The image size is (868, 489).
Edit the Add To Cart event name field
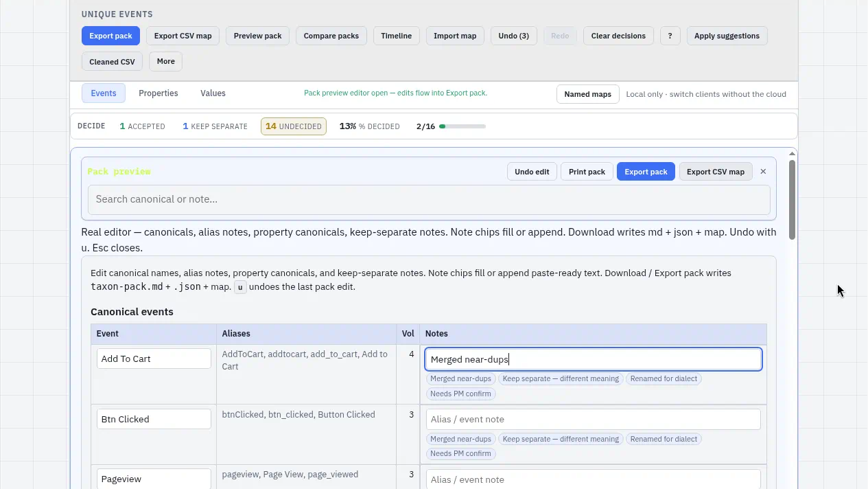[x=154, y=359]
